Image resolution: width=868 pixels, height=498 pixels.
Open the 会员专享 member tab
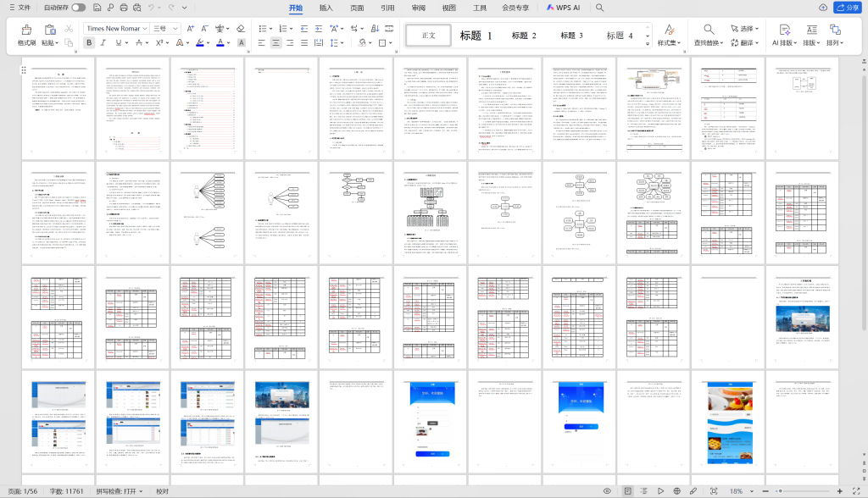[515, 8]
